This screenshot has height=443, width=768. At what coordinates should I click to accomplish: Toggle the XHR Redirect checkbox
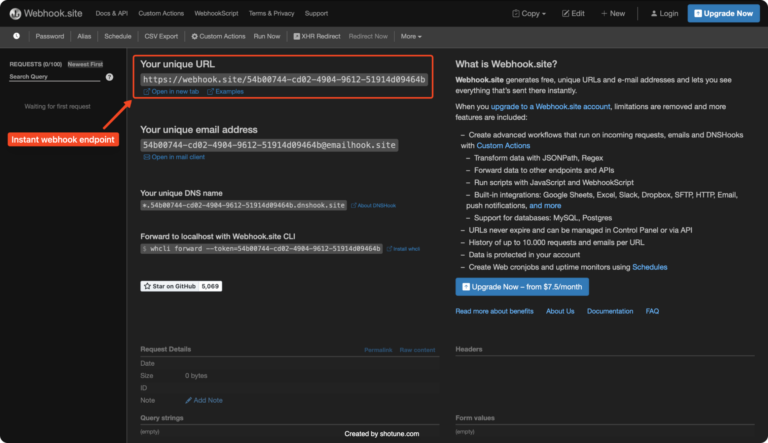tap(294, 36)
